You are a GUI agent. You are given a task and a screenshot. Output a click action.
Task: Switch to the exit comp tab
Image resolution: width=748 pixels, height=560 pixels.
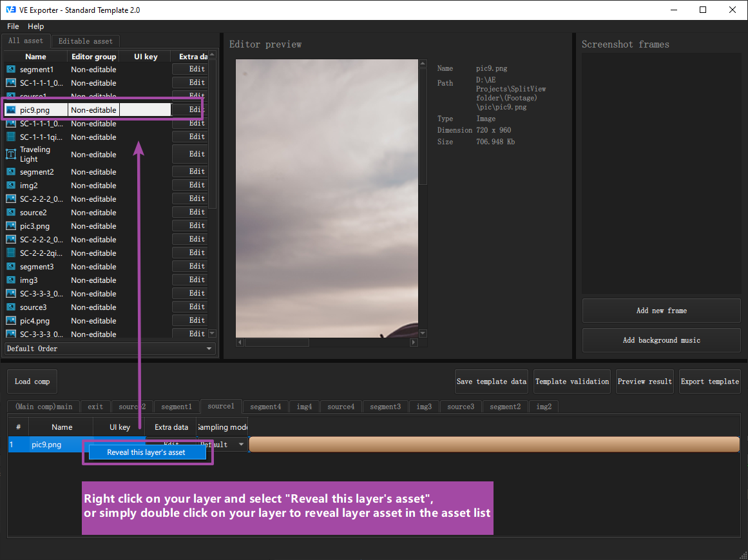(95, 407)
